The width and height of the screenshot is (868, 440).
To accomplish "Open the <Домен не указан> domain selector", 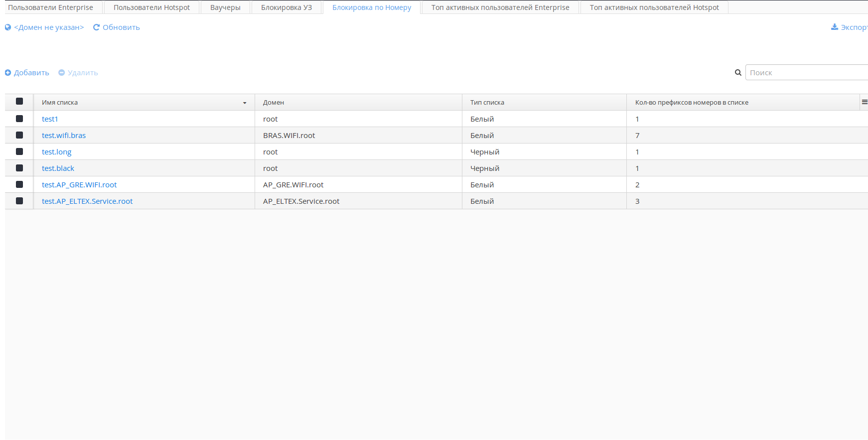I will click(x=49, y=27).
